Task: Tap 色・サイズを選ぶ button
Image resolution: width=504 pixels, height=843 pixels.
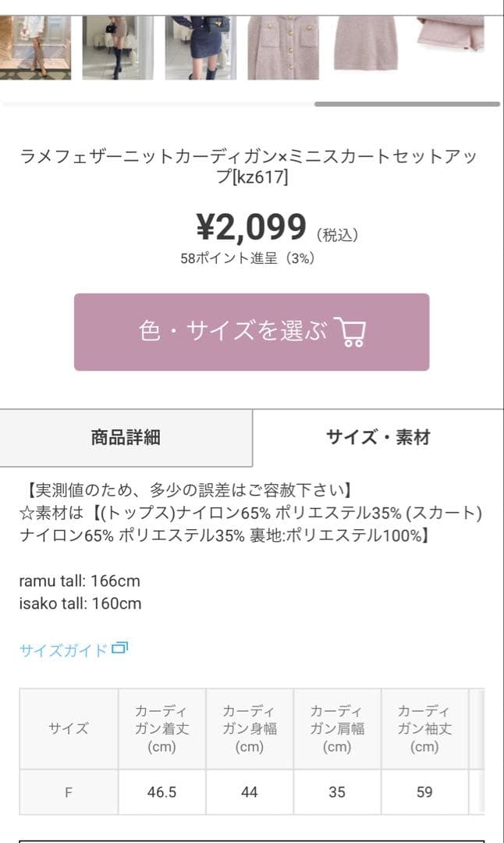Action: click(x=251, y=332)
